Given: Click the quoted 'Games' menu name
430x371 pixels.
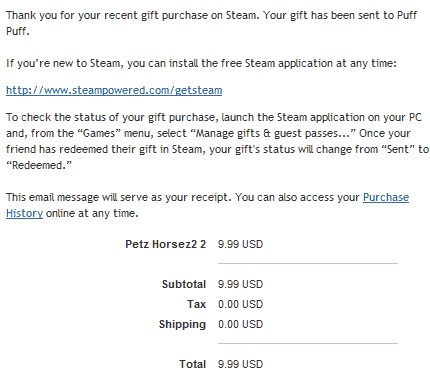Looking at the screenshot, I should (x=99, y=133).
